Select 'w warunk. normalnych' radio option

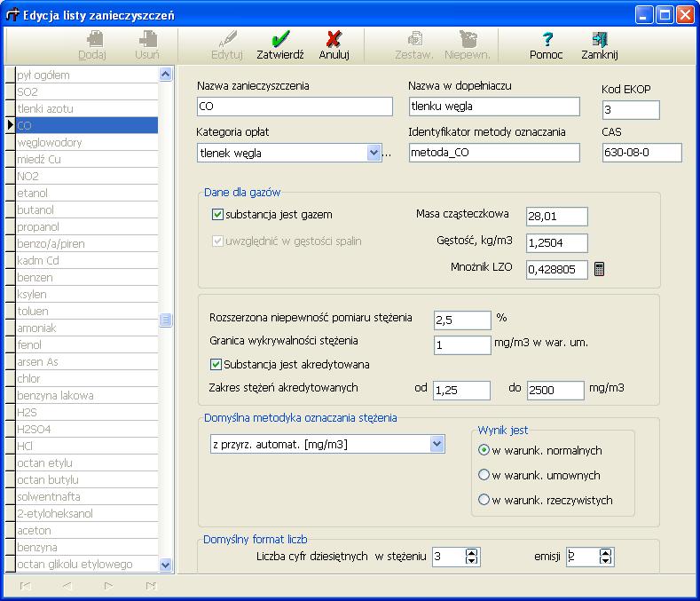pos(484,450)
